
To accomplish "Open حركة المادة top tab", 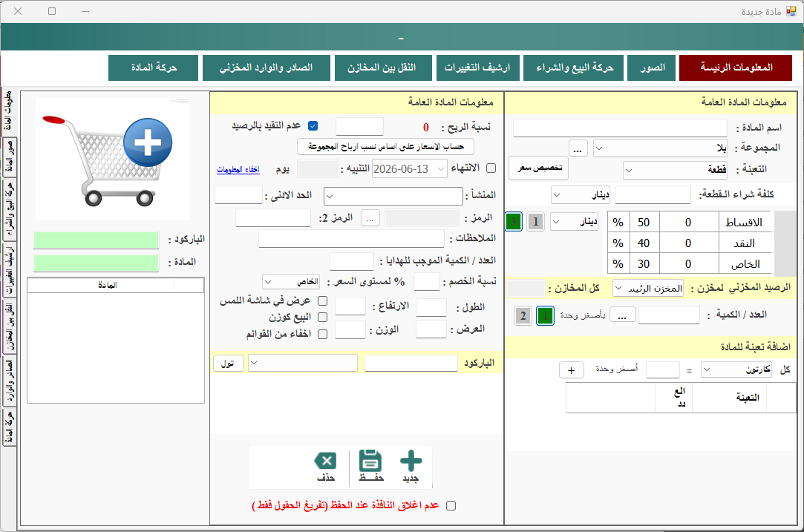I will tap(154, 68).
